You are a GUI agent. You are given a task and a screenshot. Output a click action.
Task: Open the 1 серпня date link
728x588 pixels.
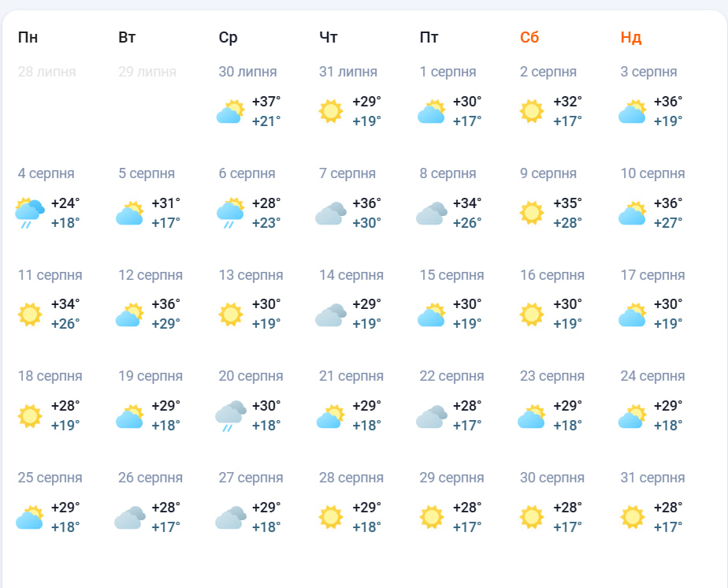pos(448,72)
